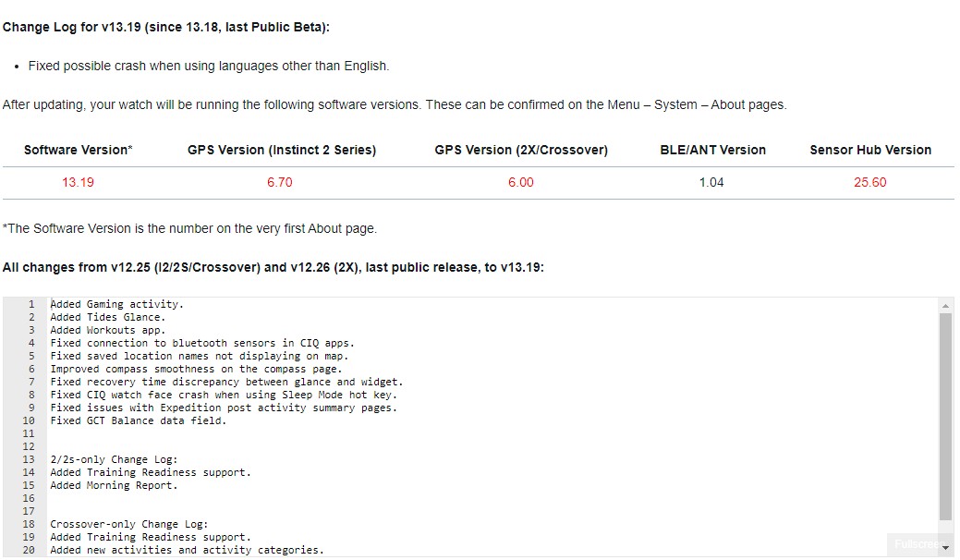
Task: Click the code box scroll-up arrow
Action: pyautogui.click(x=945, y=306)
